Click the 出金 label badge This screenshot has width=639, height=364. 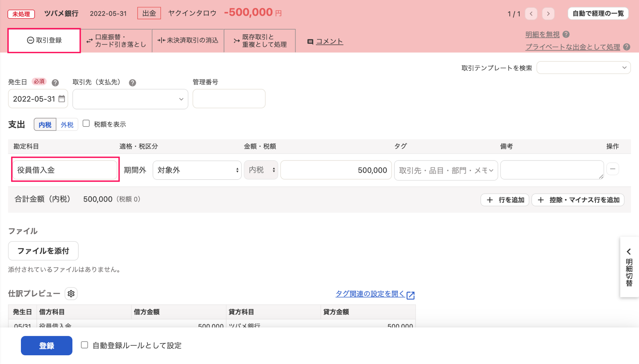(149, 13)
